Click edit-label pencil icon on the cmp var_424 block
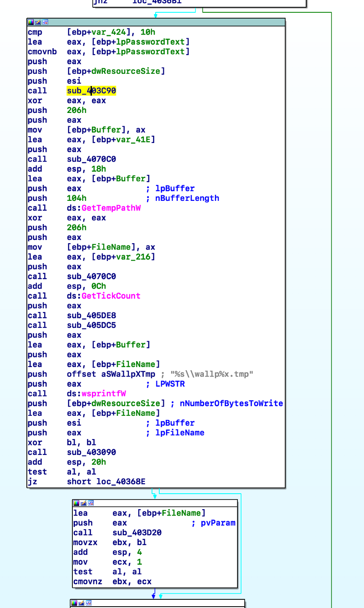 pyautogui.click(x=38, y=22)
